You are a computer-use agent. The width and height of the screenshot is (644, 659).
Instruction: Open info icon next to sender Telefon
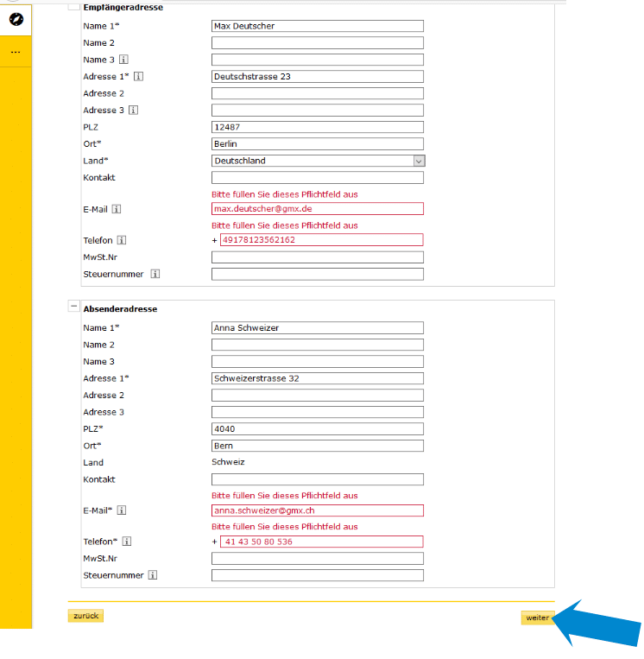click(127, 542)
